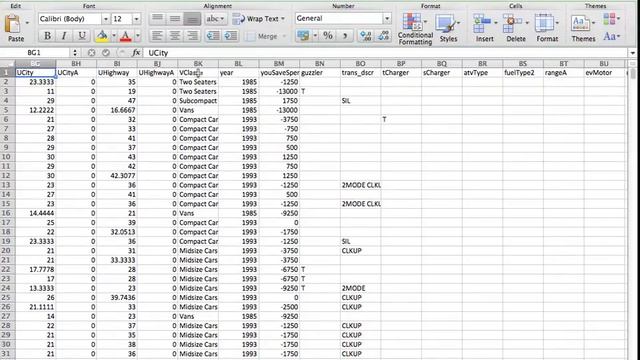Screen dimensions: 640x360
Task: Apply percent style format
Action: 328,36
